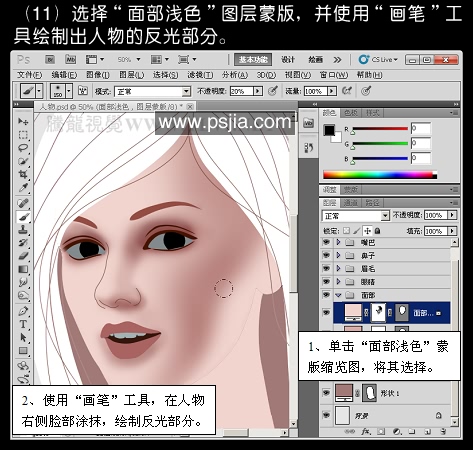Collapse the 面部 layer group
The width and height of the screenshot is (473, 450).
[x=338, y=295]
